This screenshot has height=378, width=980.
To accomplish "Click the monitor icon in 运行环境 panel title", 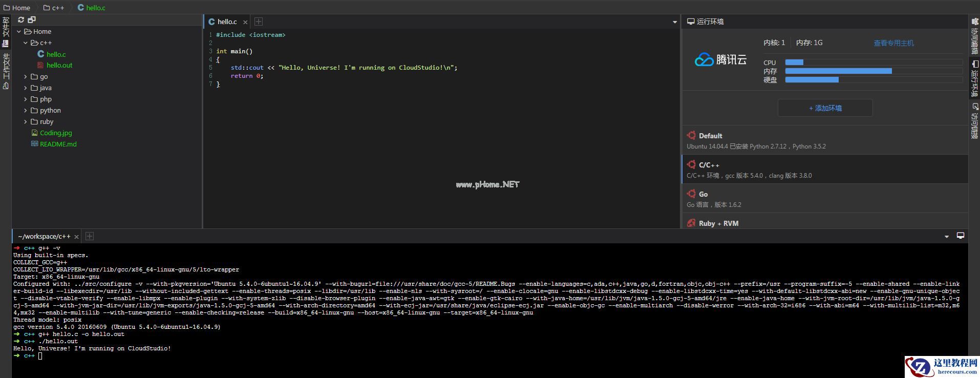I will click(691, 22).
